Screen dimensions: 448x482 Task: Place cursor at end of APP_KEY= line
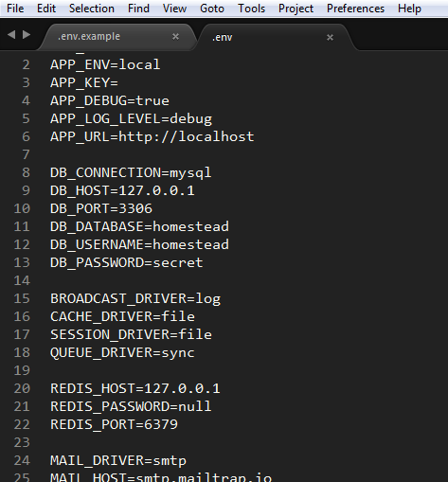click(118, 83)
